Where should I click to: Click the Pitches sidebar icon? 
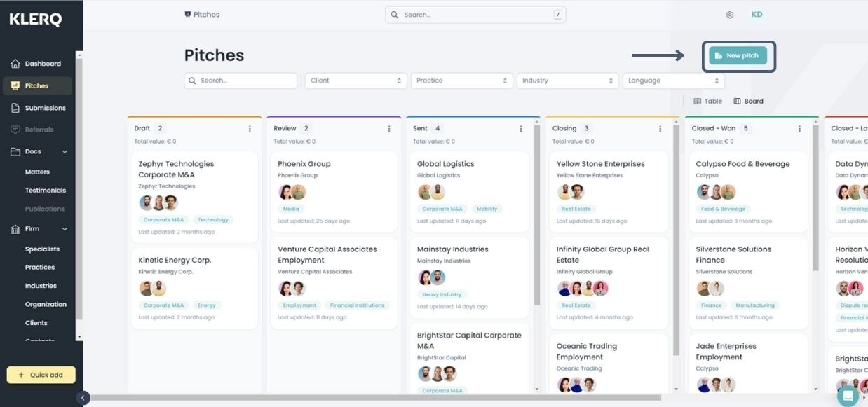point(15,85)
